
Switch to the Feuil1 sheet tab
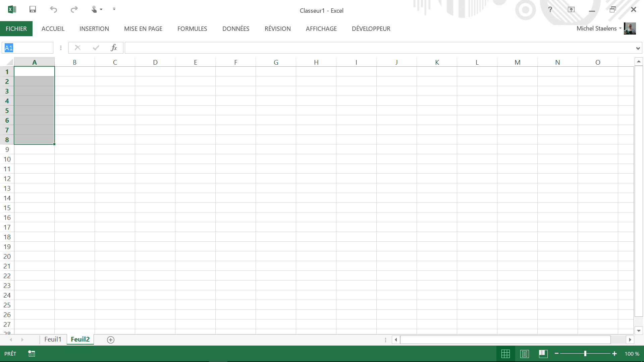pyautogui.click(x=53, y=340)
